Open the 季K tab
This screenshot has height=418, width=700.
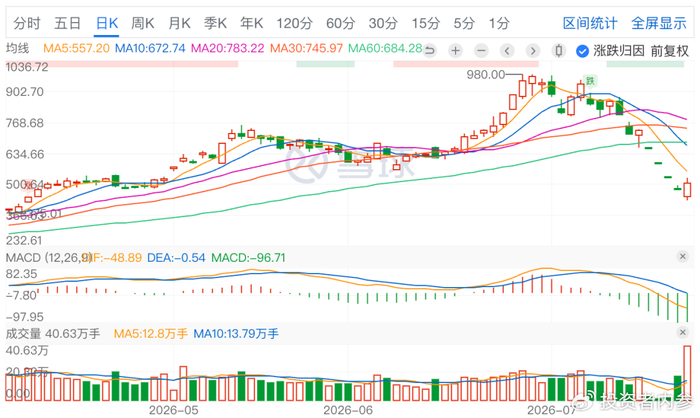click(215, 23)
